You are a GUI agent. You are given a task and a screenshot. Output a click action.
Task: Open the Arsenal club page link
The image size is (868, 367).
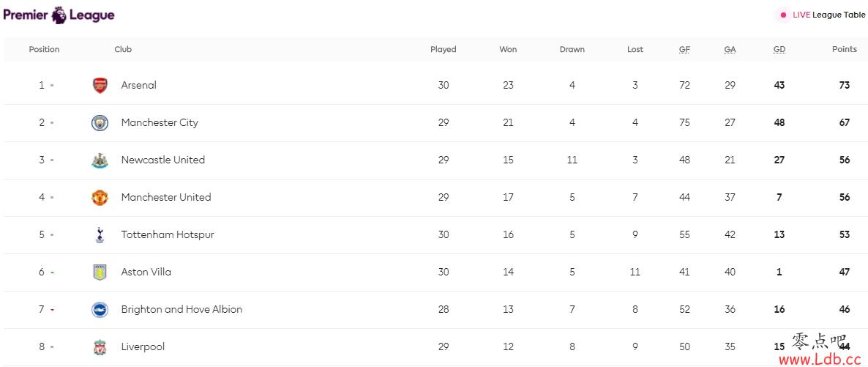(139, 86)
